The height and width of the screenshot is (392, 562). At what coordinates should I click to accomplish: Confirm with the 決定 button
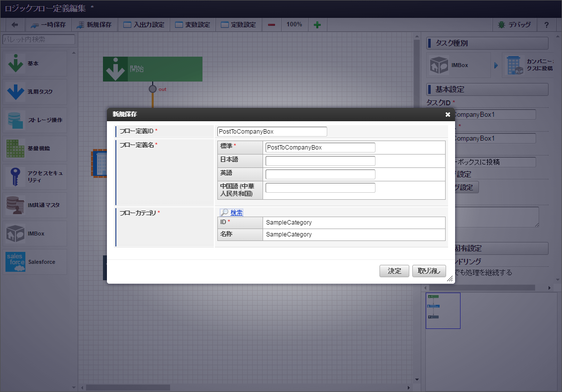[x=394, y=271]
